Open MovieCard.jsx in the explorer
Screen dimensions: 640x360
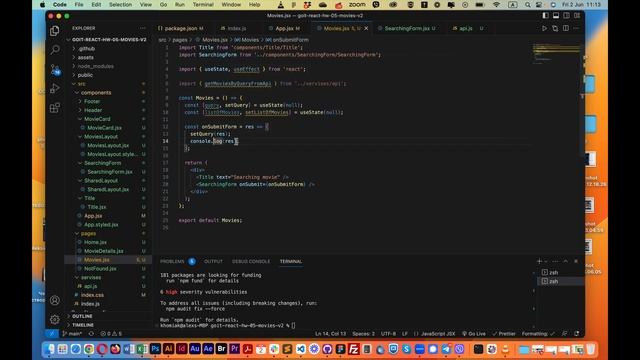[x=104, y=128]
